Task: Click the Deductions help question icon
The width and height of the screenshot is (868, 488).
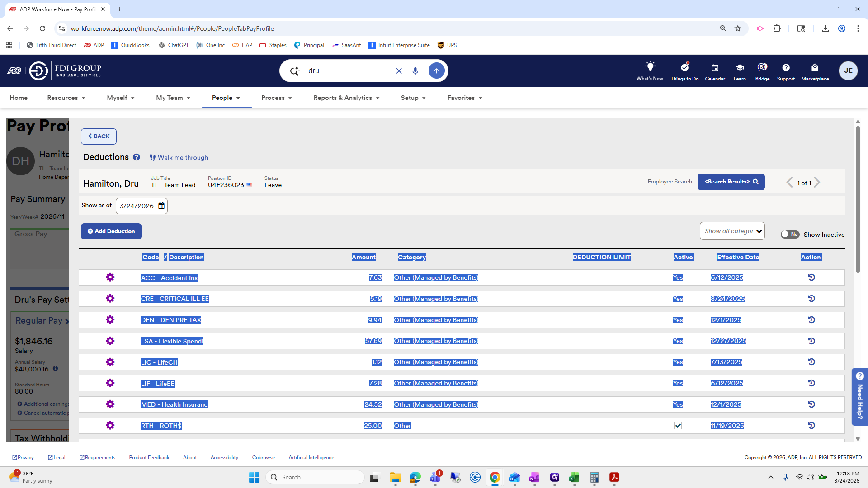Action: [x=136, y=157]
